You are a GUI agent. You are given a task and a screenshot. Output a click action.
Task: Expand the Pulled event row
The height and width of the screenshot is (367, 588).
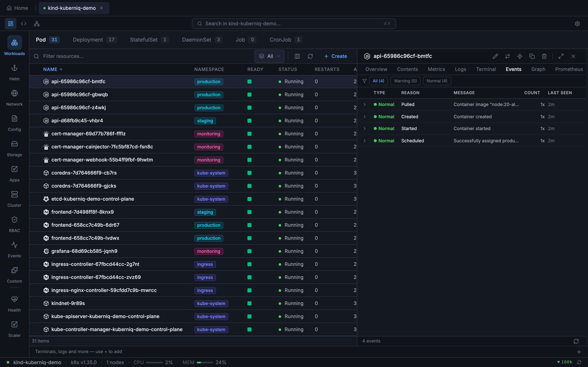coord(365,104)
